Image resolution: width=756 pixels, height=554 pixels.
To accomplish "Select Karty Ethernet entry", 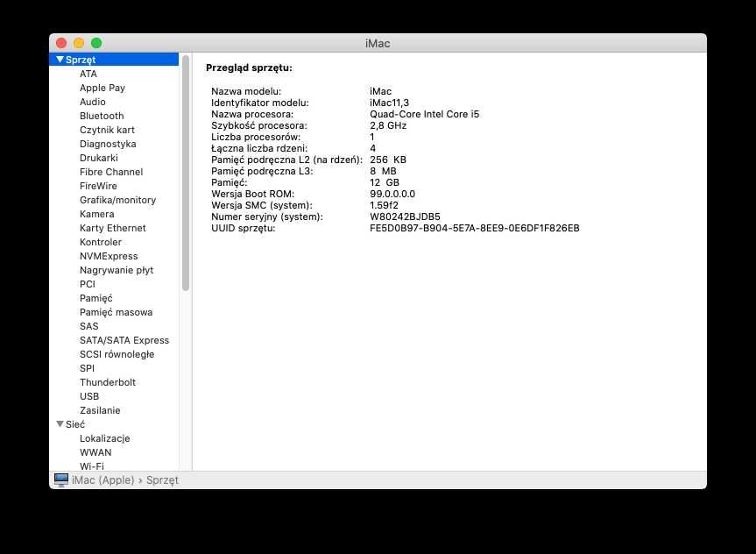I will coord(113,228).
